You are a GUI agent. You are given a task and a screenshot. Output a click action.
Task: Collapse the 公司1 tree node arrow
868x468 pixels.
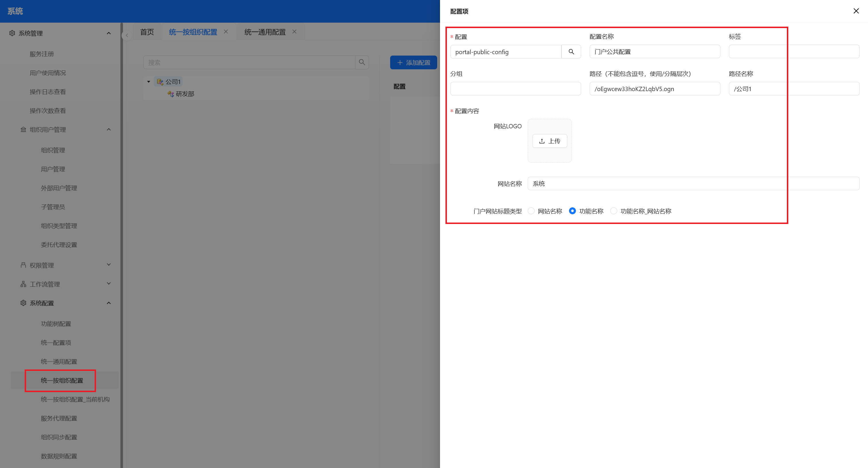coord(148,82)
